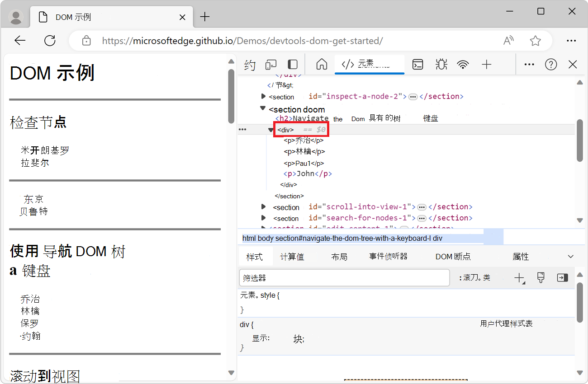The height and width of the screenshot is (384, 588).
Task: Click the 元素.style rule block
Action: tap(407, 303)
